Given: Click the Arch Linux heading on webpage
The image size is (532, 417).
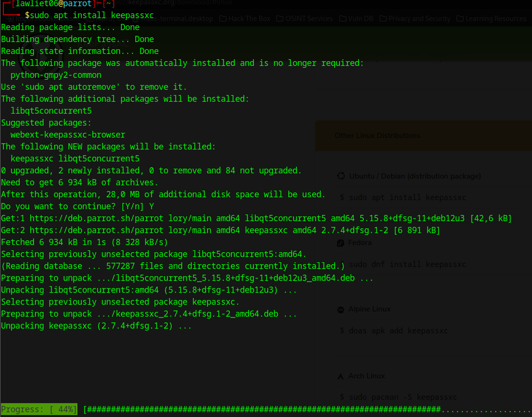Looking at the screenshot, I should (367, 376).
